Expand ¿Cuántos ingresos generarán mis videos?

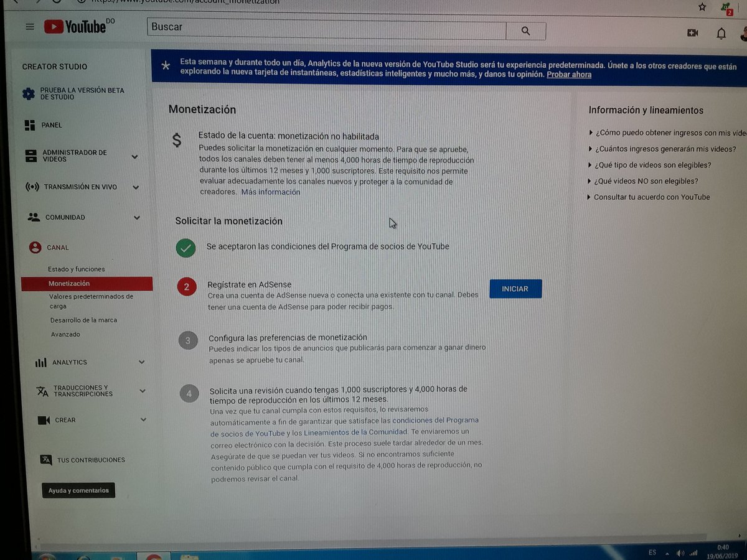click(x=662, y=149)
